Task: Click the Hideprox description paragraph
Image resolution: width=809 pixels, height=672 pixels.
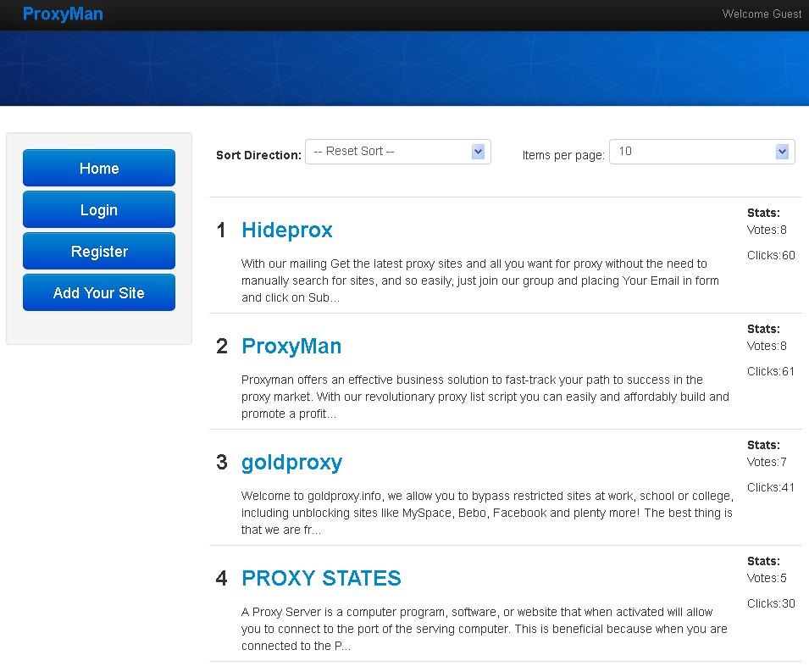Action: click(480, 280)
